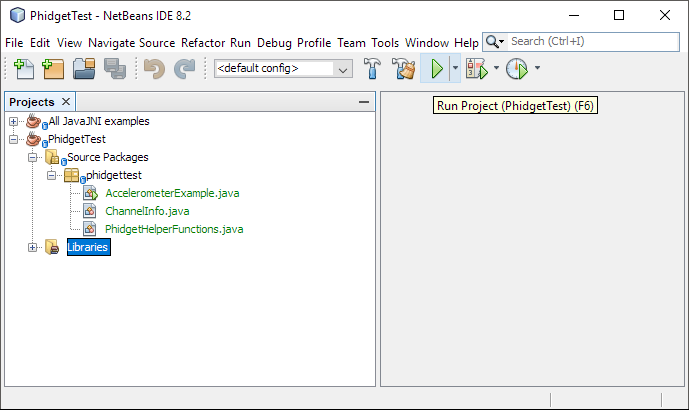Minimize the Projects panel
689x410 pixels.
tap(364, 102)
